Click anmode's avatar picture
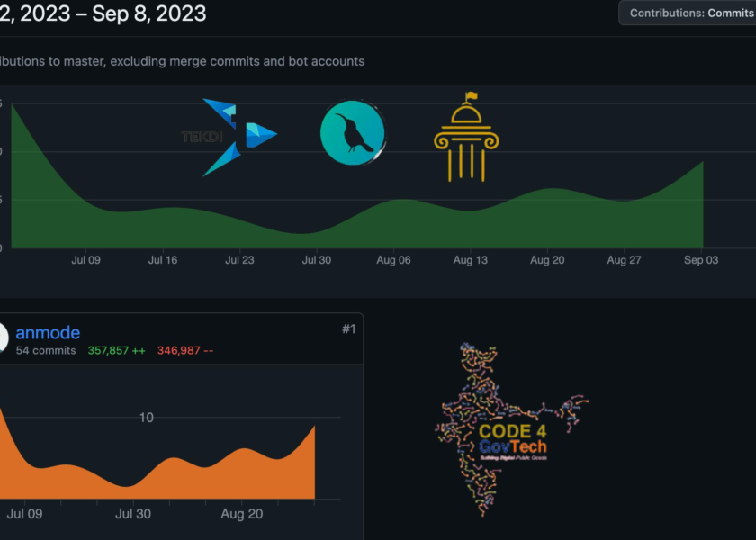Image resolution: width=756 pixels, height=540 pixels. coord(3,338)
